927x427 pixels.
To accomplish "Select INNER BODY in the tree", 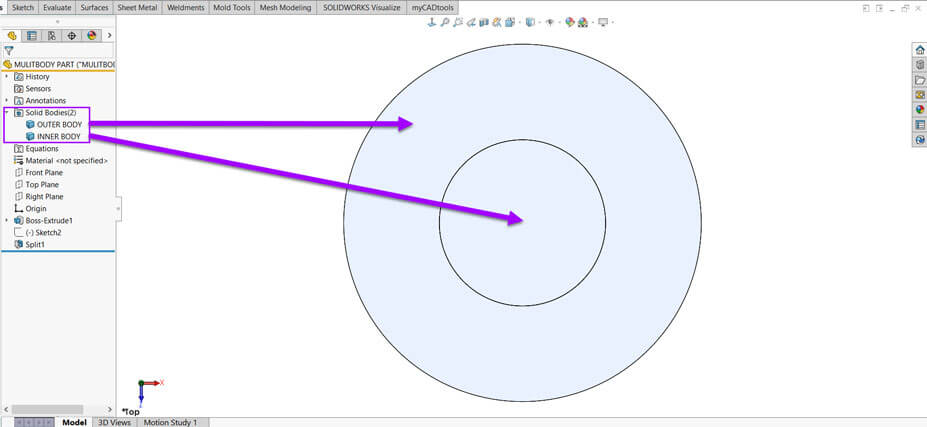I will 53,137.
